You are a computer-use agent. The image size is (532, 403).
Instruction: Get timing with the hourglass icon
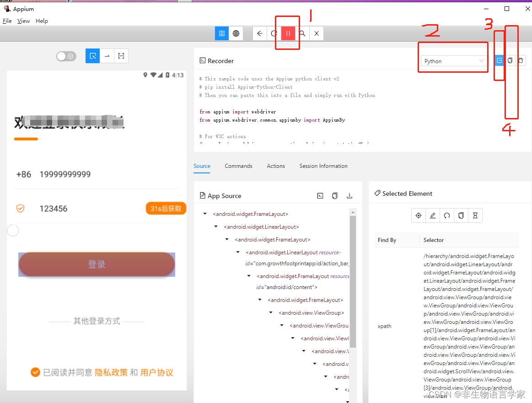point(475,215)
